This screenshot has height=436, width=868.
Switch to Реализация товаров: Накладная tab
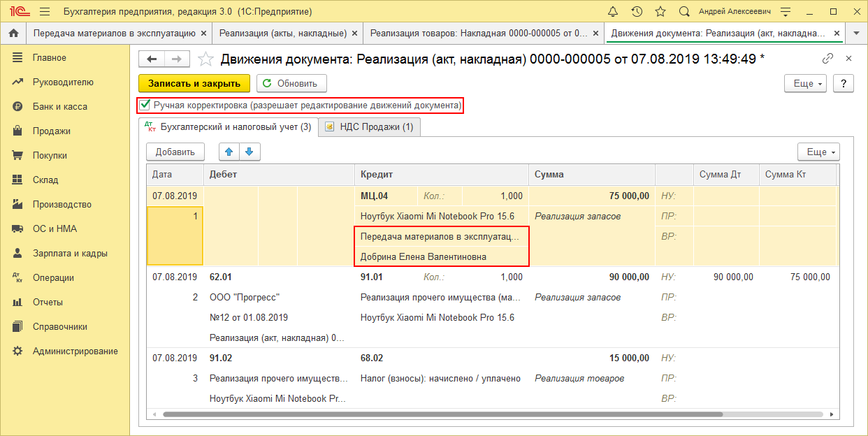point(479,33)
